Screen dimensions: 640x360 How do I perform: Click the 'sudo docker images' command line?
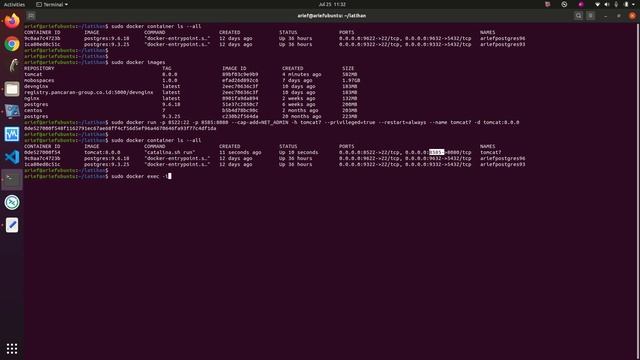point(138,62)
